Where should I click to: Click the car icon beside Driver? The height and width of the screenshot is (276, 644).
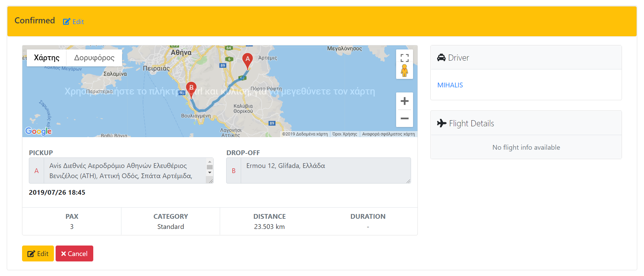coord(441,58)
